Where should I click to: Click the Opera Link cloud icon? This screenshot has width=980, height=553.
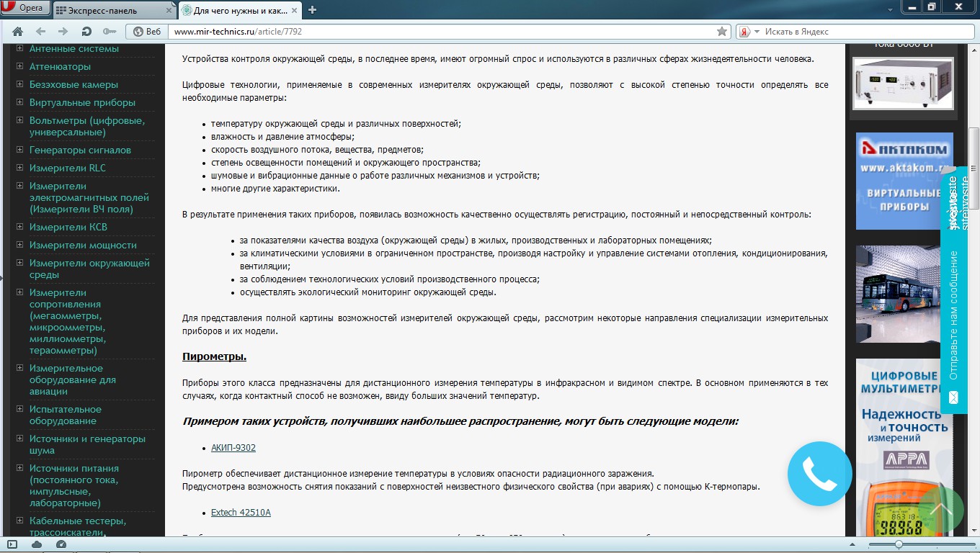[x=37, y=544]
